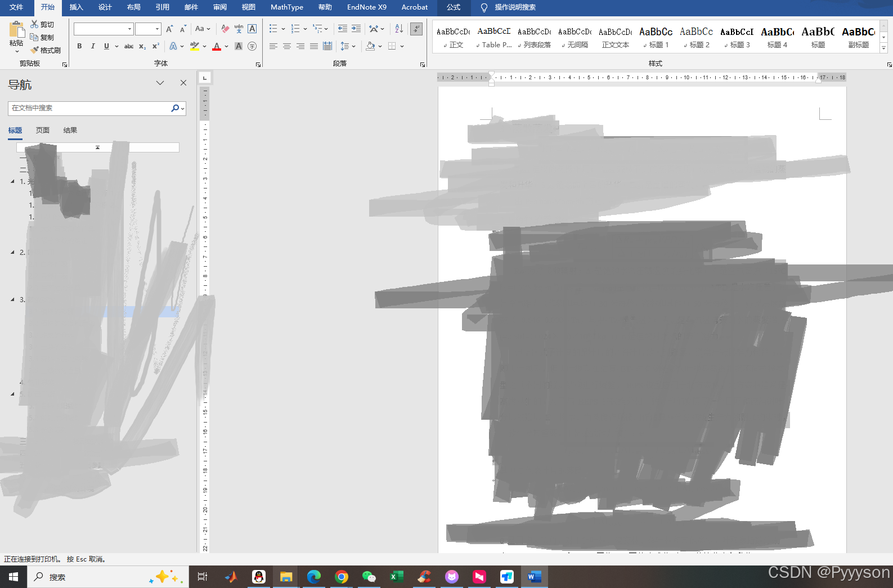Apply the 无间隔 style

[x=575, y=38]
